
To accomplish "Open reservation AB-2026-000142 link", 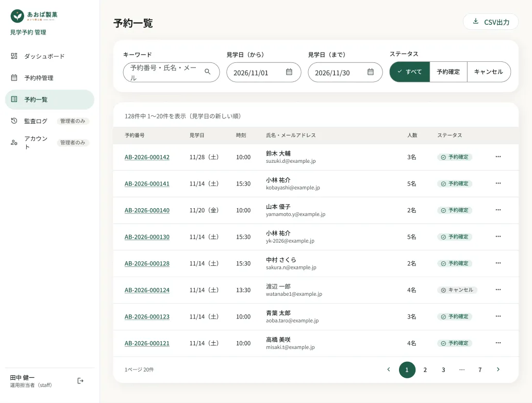I will tap(147, 157).
